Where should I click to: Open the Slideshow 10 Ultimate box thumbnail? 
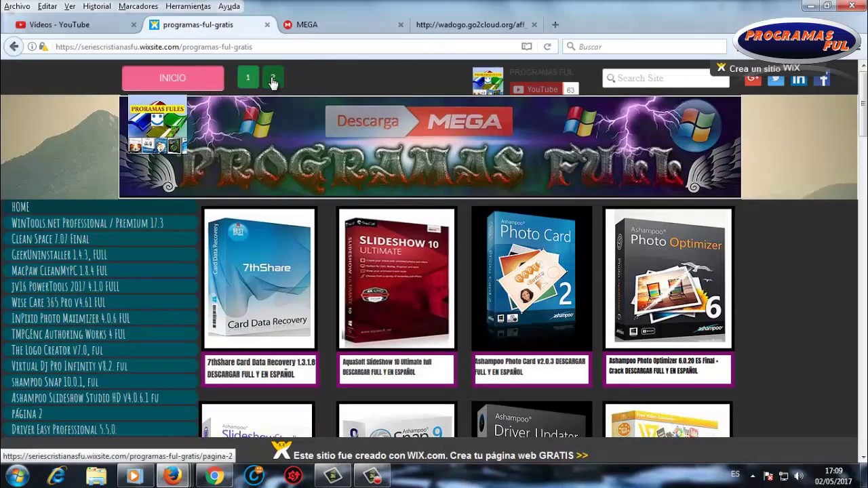(x=397, y=279)
